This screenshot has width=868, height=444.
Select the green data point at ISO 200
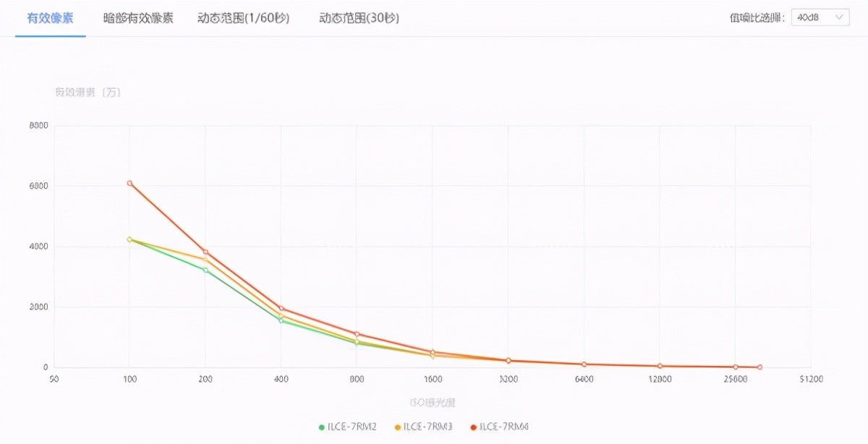point(205,270)
